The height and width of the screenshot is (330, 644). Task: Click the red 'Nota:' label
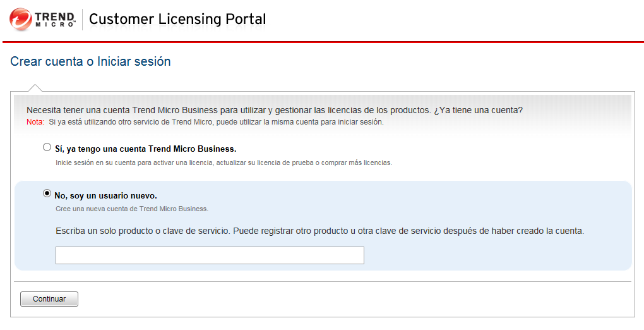(x=35, y=122)
